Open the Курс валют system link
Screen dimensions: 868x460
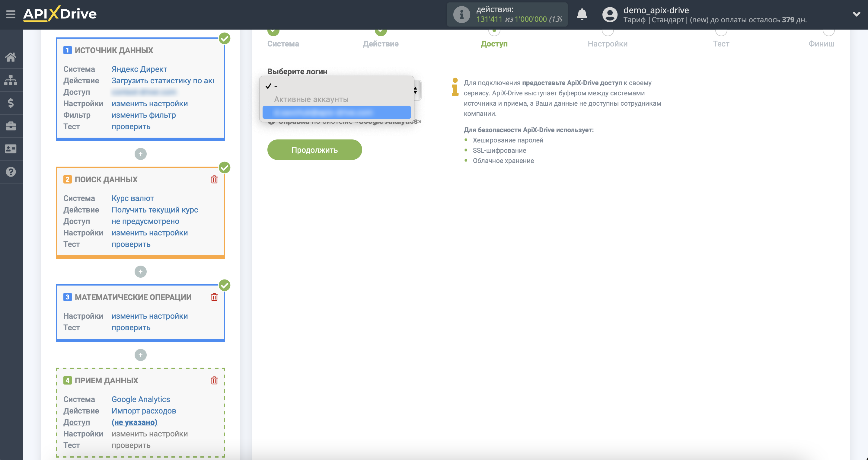[x=133, y=198]
